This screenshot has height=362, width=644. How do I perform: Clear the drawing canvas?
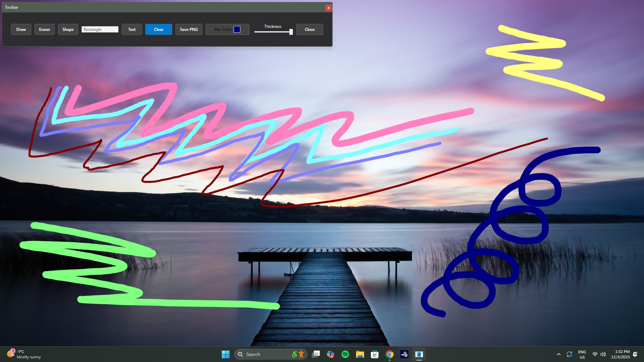pyautogui.click(x=159, y=30)
